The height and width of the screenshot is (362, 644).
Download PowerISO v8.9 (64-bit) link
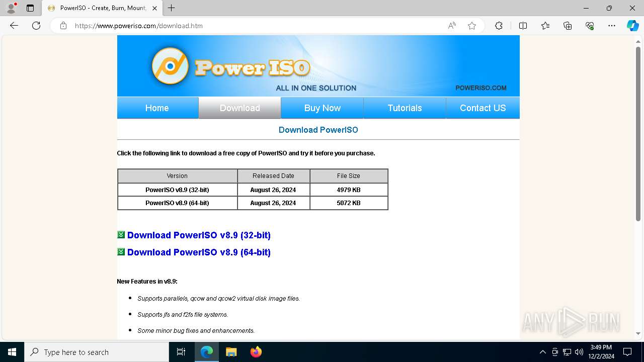point(199,252)
